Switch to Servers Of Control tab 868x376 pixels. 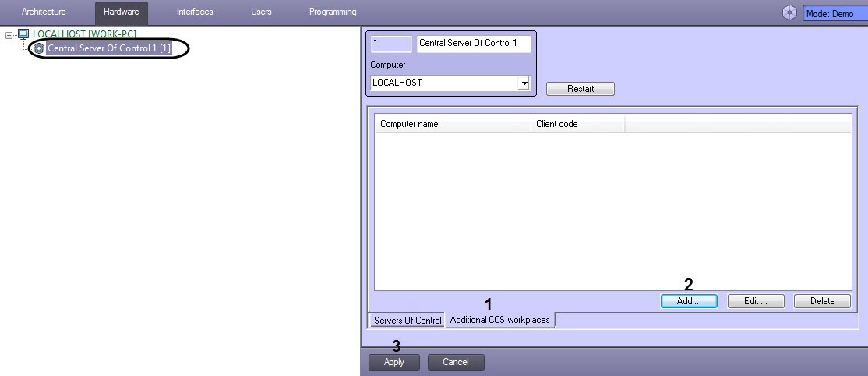click(408, 321)
